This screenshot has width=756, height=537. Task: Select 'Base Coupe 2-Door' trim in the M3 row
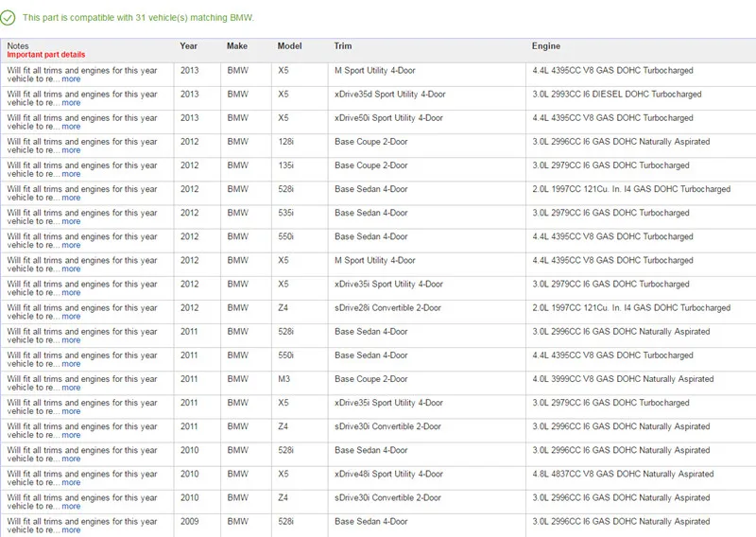click(x=371, y=379)
